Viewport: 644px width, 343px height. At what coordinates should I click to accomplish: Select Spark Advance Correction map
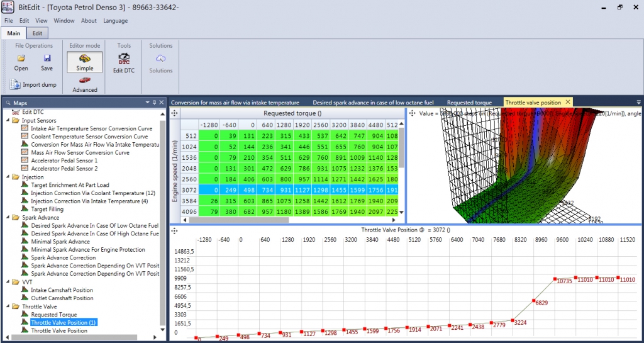[x=64, y=257]
